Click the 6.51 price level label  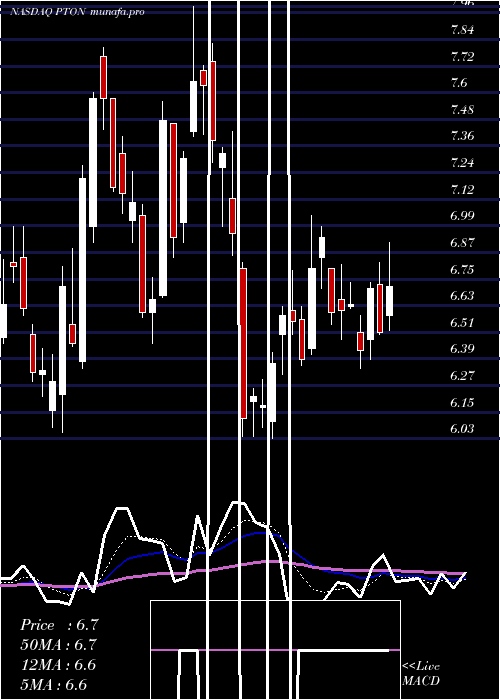click(x=462, y=322)
